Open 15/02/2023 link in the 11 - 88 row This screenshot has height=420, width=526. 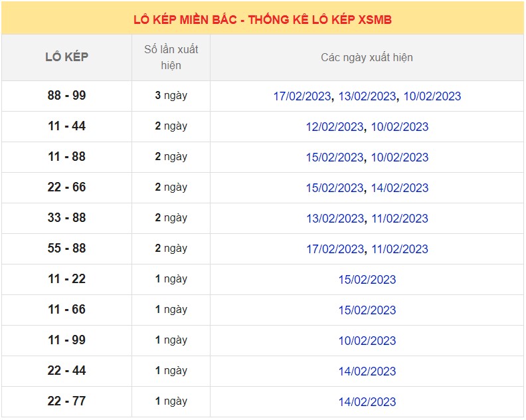(x=334, y=157)
